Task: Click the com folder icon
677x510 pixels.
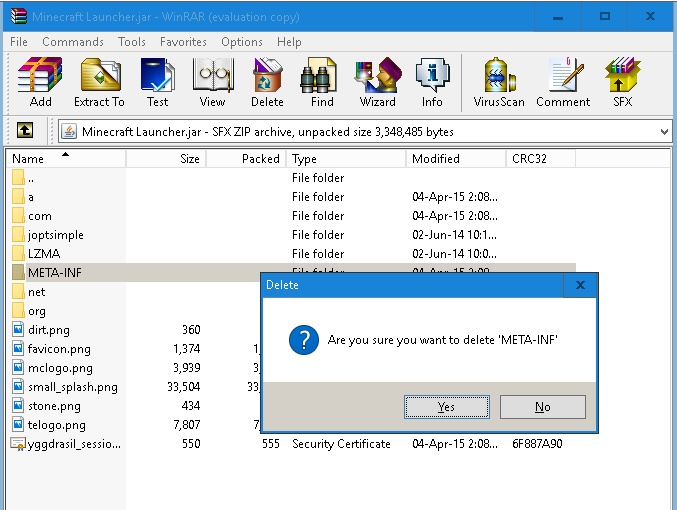Action: click(18, 215)
